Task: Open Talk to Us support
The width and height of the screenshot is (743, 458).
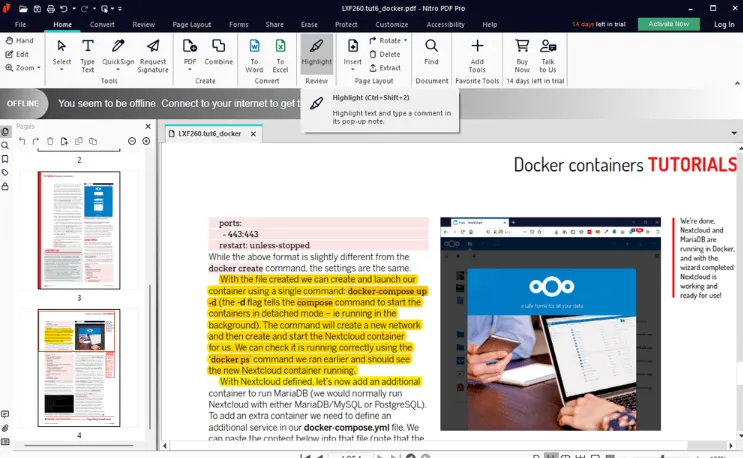Action: click(x=548, y=56)
